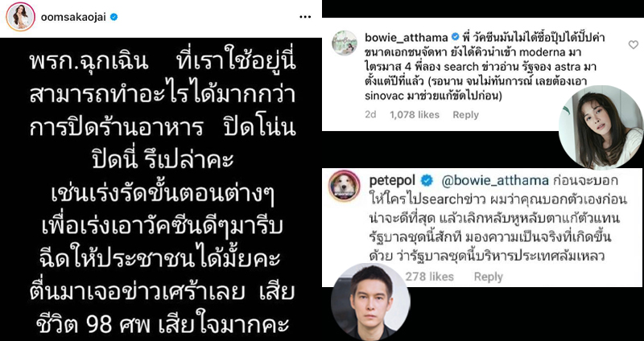
Task: Click the circular photo of the woman
Action: 601,128
